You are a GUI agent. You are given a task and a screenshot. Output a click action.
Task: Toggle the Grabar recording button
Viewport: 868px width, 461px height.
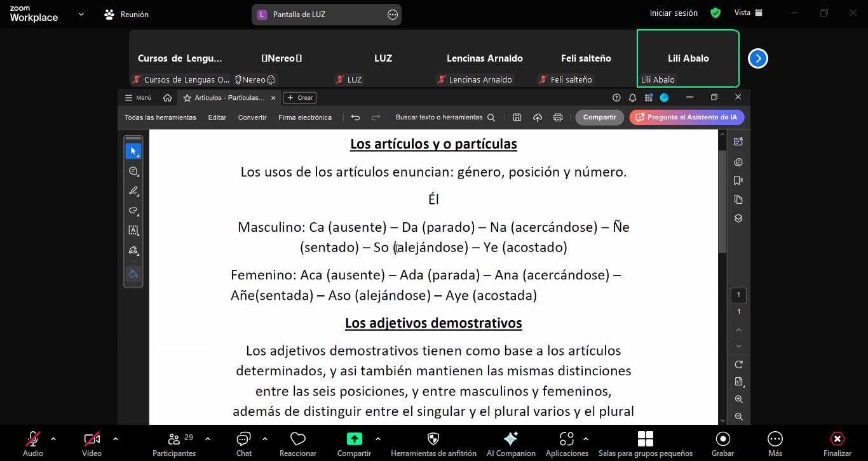pyautogui.click(x=722, y=443)
